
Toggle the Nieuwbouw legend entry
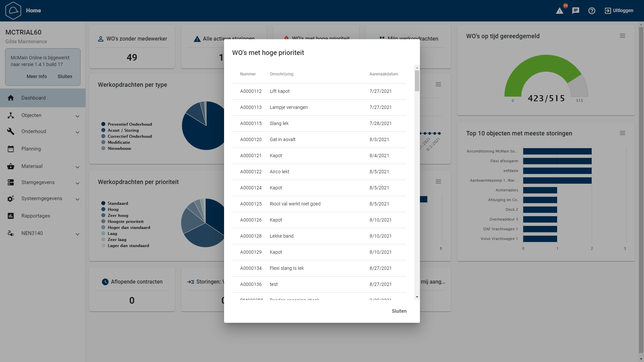click(119, 148)
